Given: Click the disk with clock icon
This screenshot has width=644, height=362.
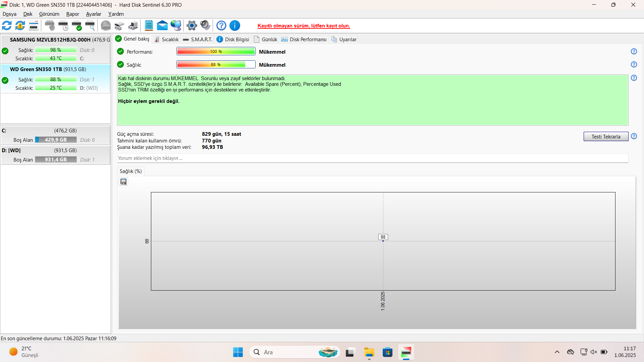Looking at the screenshot, I should 63,25.
